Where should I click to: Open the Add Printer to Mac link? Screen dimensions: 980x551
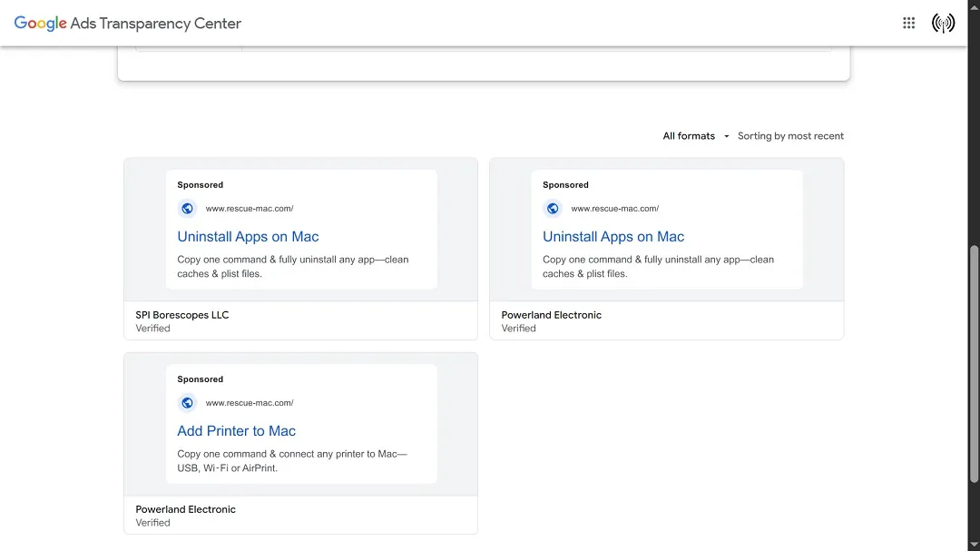pos(236,431)
